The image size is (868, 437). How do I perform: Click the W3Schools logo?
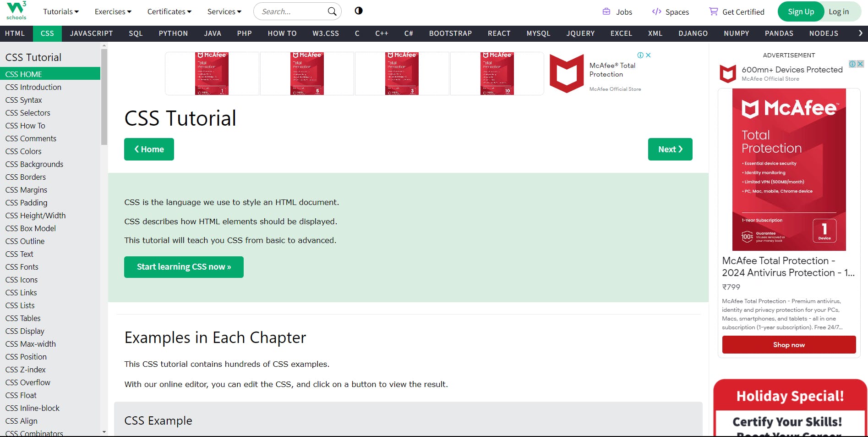point(16,11)
